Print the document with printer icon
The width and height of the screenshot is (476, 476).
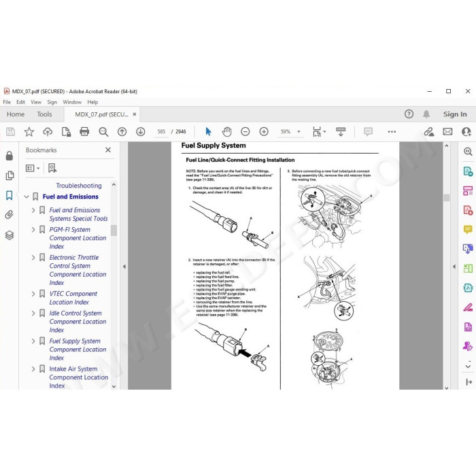tap(84, 132)
